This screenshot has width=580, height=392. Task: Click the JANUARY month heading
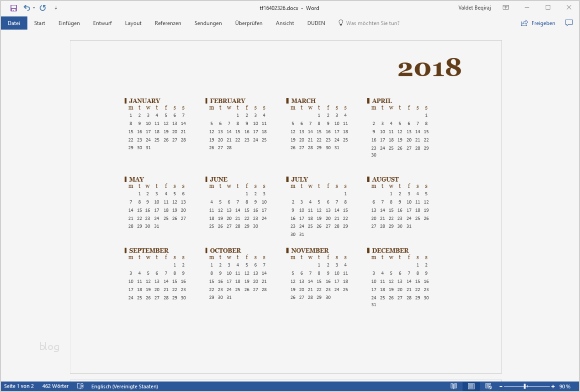pos(144,101)
